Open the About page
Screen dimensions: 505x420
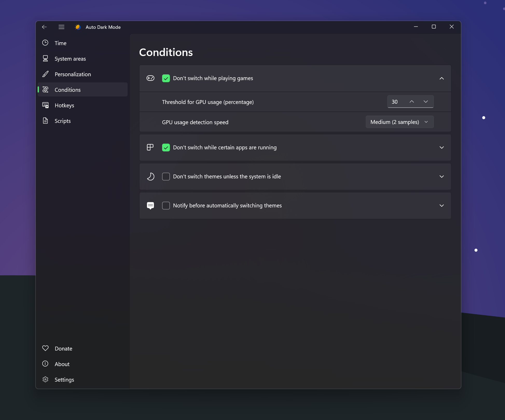(x=82, y=364)
